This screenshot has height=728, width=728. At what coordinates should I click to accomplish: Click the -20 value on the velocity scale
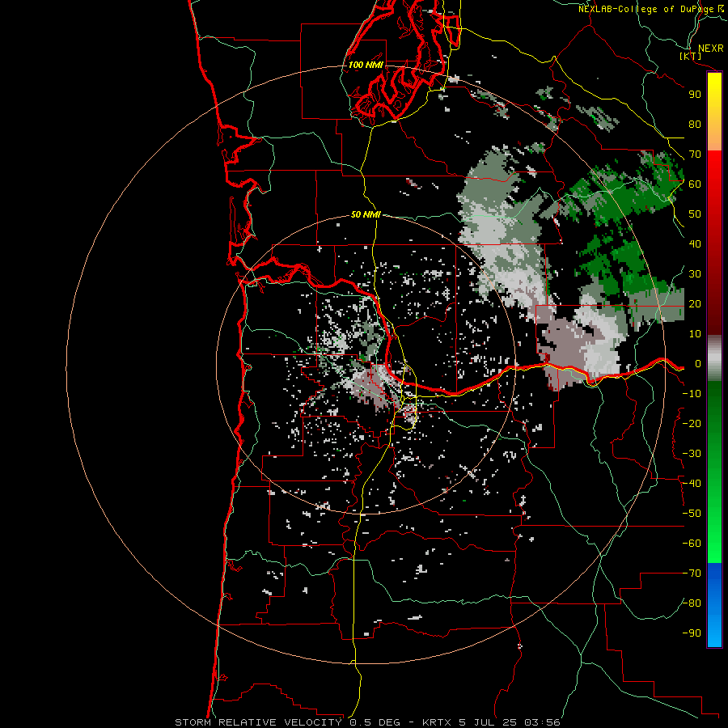[692, 424]
